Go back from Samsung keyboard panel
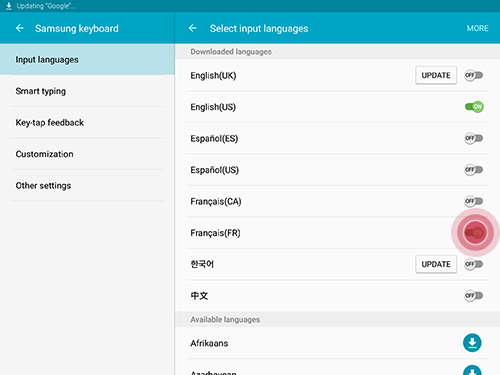 (x=20, y=28)
